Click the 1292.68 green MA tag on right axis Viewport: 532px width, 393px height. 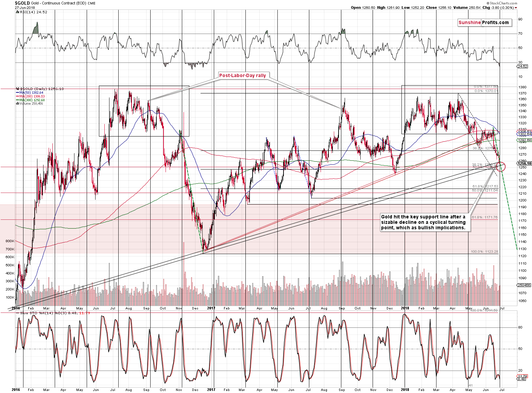click(525, 140)
